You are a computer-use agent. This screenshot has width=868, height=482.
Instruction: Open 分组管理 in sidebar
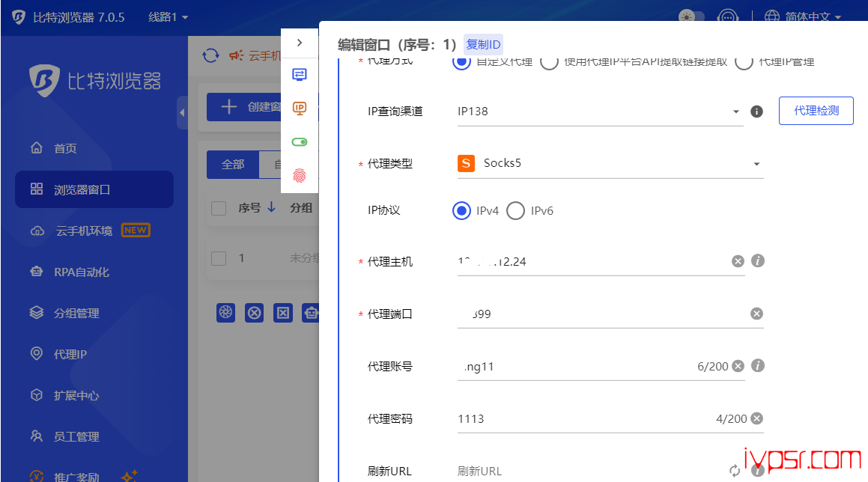[x=76, y=313]
